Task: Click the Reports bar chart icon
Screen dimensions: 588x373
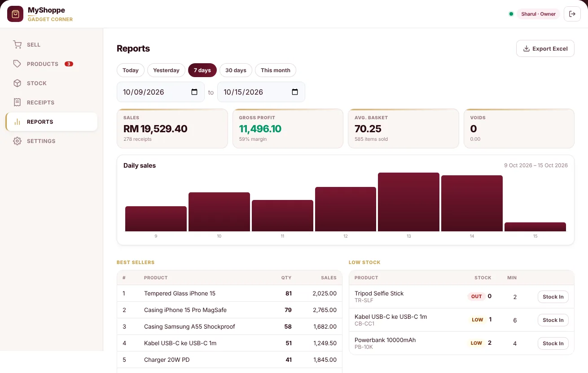Action: click(x=17, y=122)
